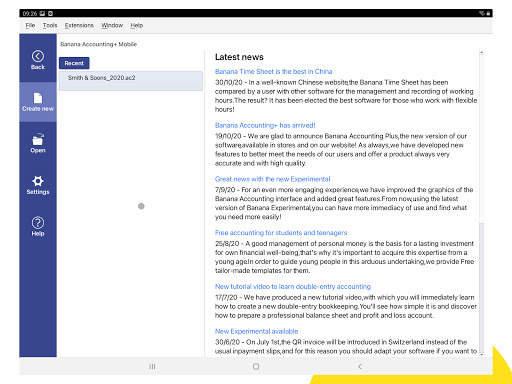
Task: Click the Back arrow icon in sidebar
Action: click(x=38, y=56)
